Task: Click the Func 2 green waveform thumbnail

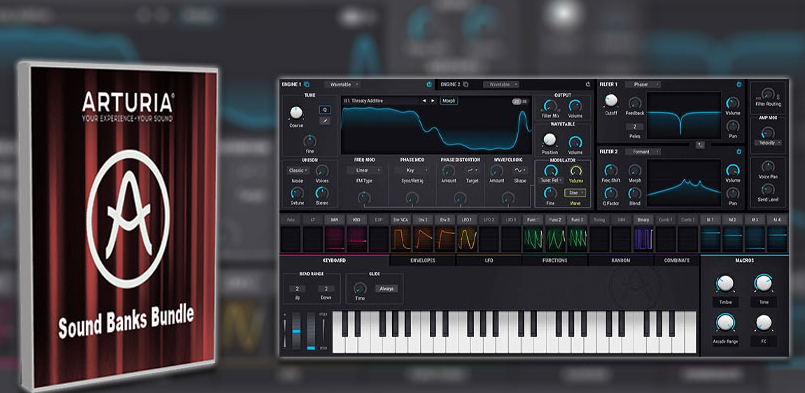Action: tap(555, 239)
